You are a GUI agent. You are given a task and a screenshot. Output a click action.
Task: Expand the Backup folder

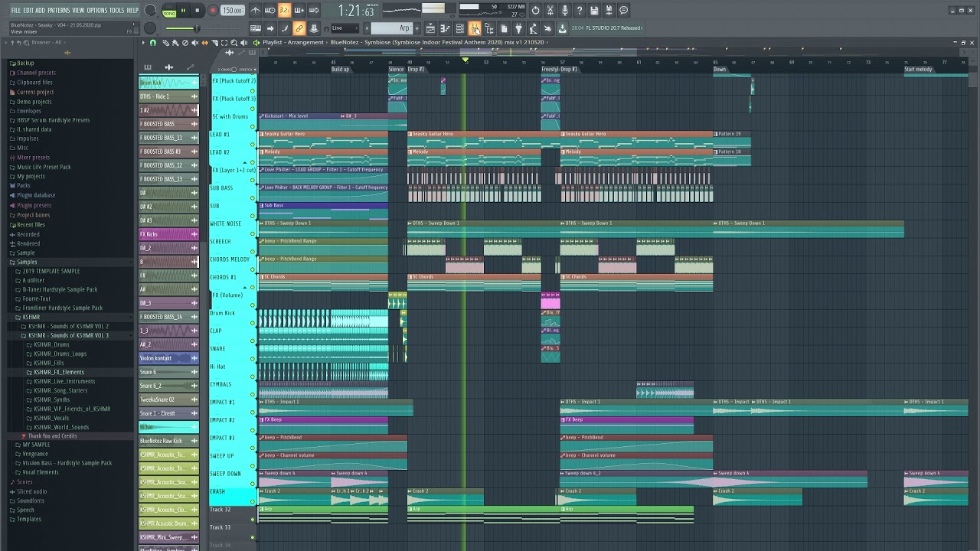25,64
